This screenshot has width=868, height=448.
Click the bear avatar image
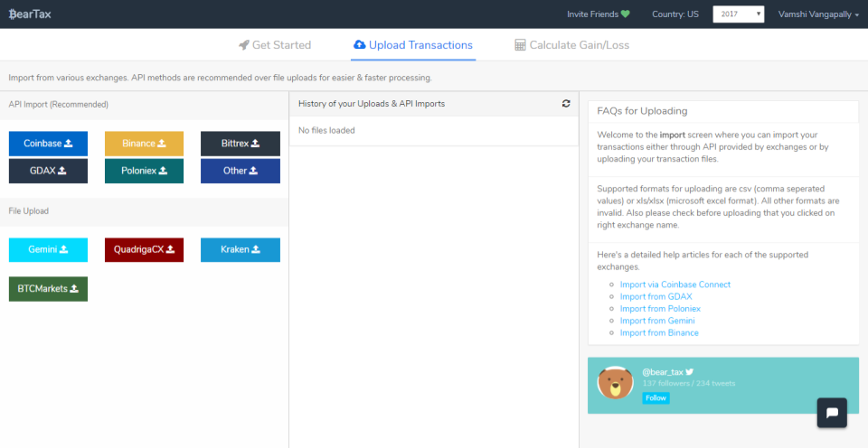616,383
